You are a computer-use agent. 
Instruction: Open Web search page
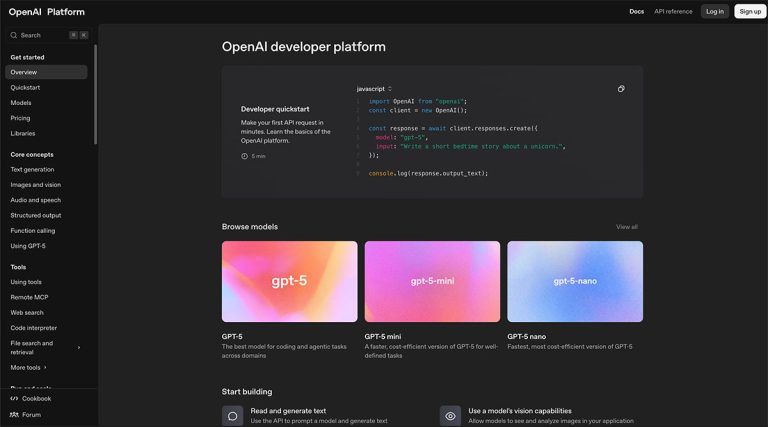pyautogui.click(x=27, y=312)
